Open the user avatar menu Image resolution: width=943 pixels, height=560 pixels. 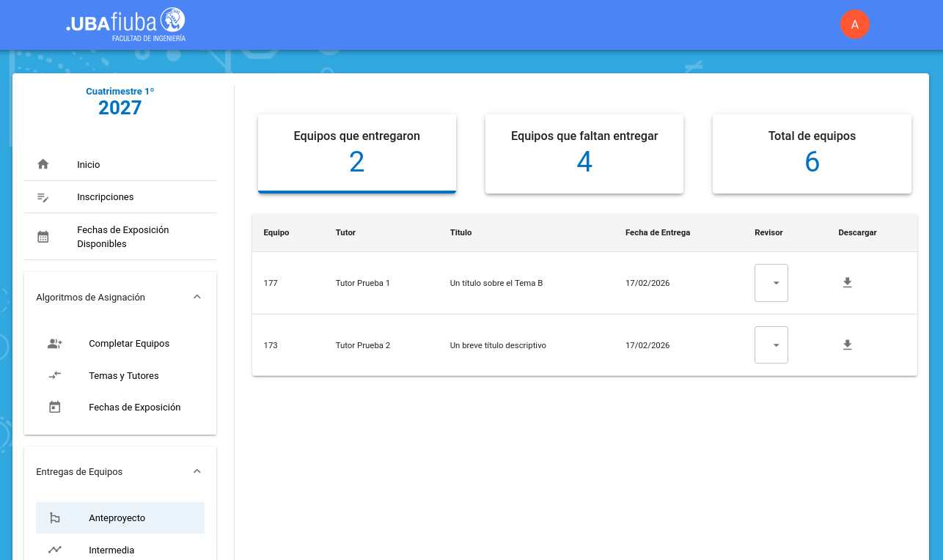point(854,24)
